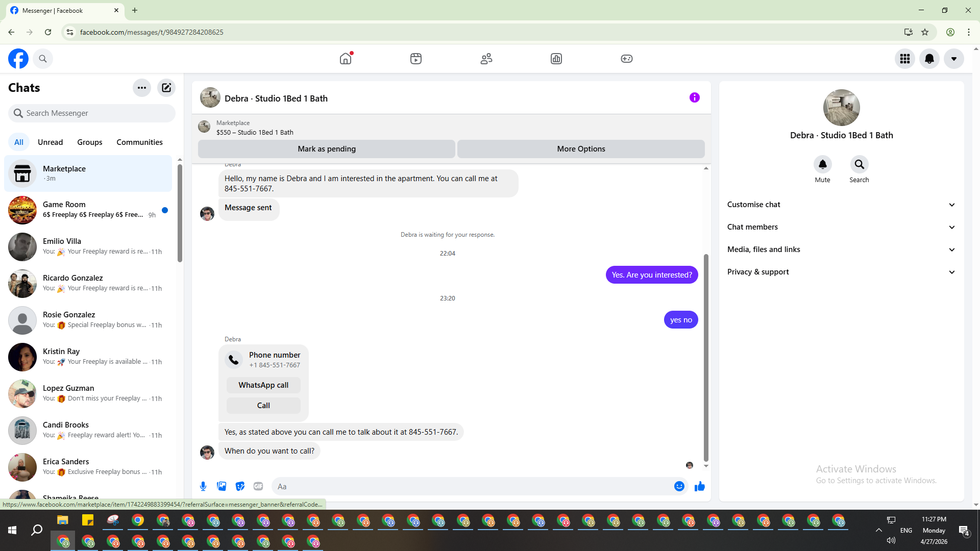Go to the Home feed icon
The width and height of the screenshot is (980, 551).
tap(346, 59)
